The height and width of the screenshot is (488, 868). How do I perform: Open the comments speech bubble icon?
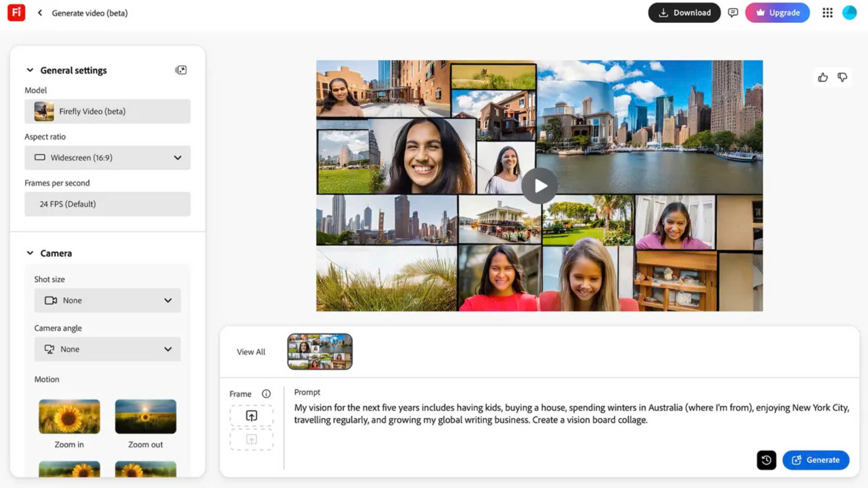point(733,13)
